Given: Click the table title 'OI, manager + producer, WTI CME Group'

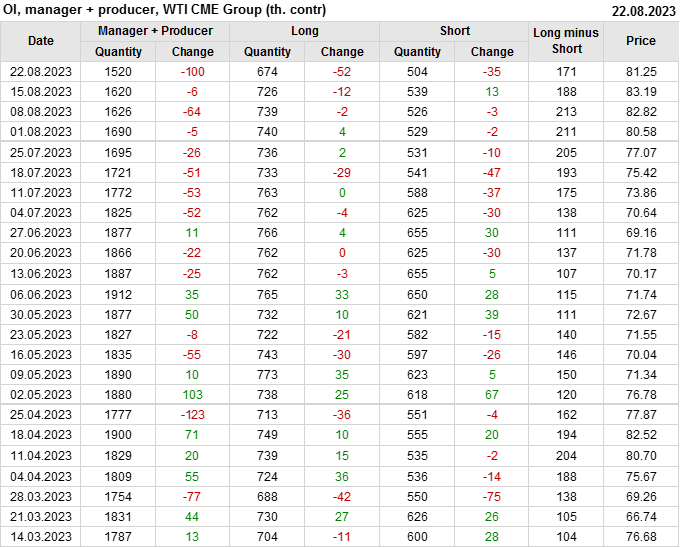Looking at the screenshot, I should click(x=164, y=10).
